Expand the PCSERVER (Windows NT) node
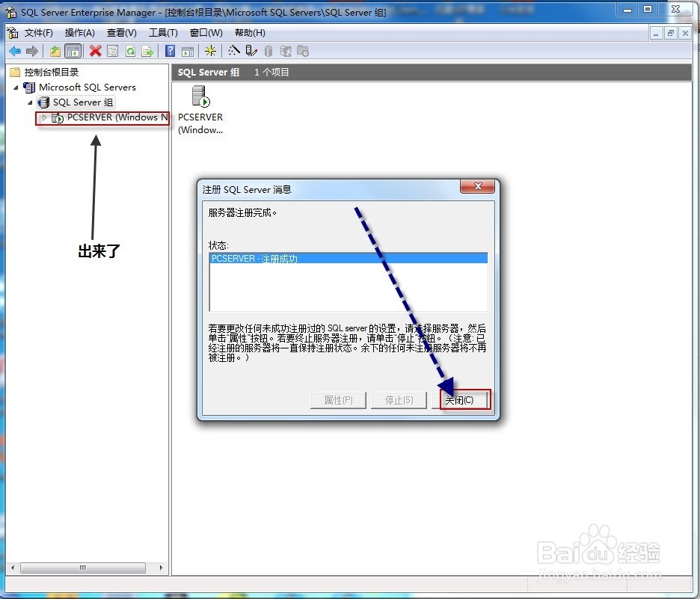The height and width of the screenshot is (599, 700). (x=44, y=118)
